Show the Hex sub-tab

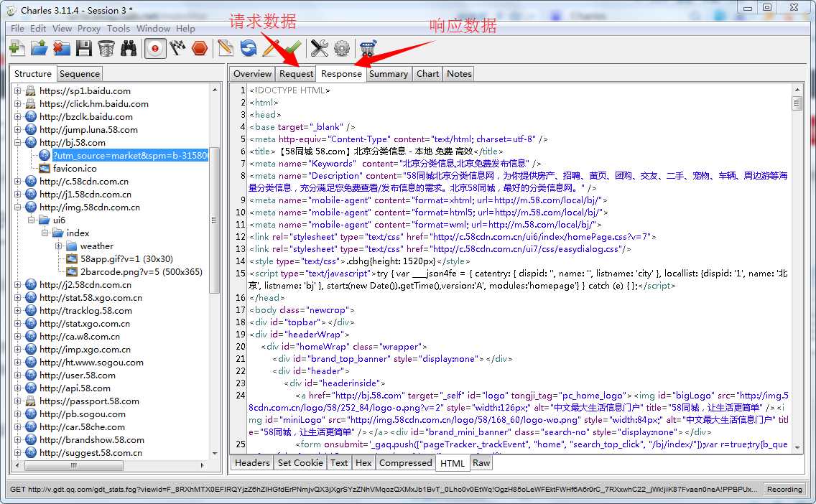point(363,463)
